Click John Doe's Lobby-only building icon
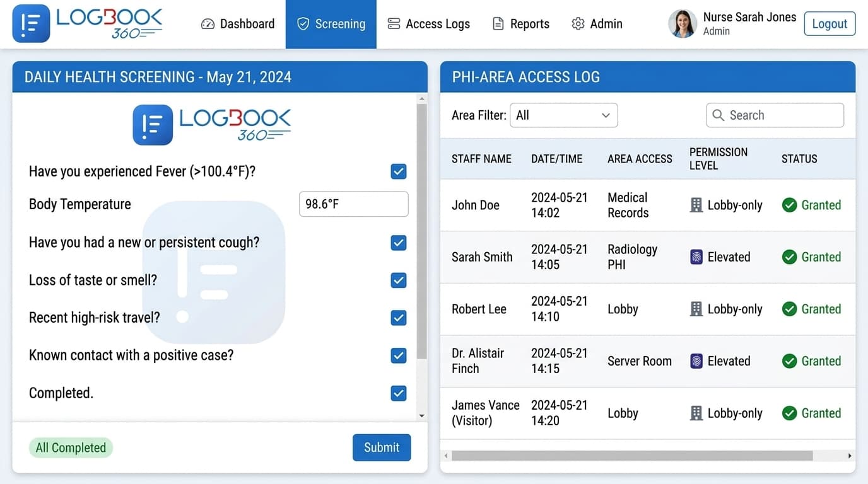Screen dimensions: 868x484 point(696,205)
